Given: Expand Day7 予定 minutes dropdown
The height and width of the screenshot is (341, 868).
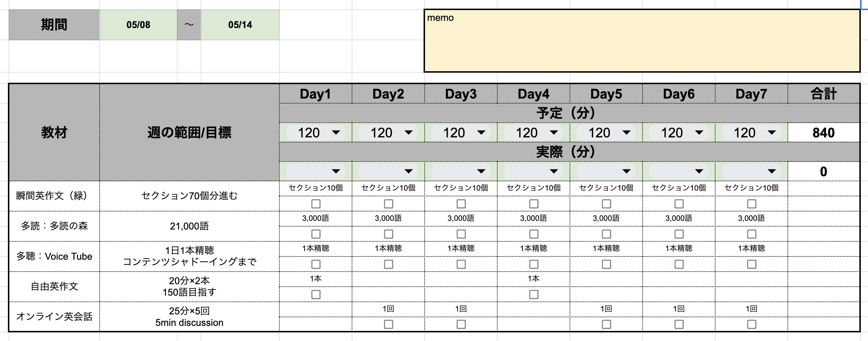Looking at the screenshot, I should coord(751,133).
